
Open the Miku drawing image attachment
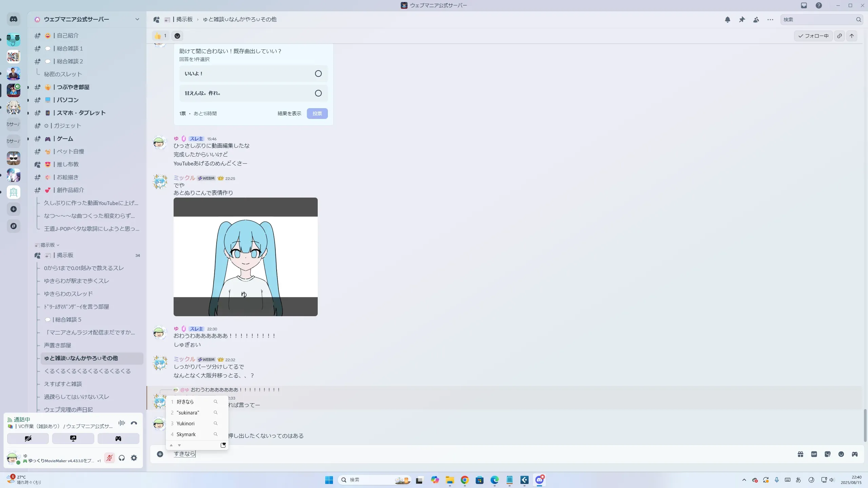coord(245,257)
